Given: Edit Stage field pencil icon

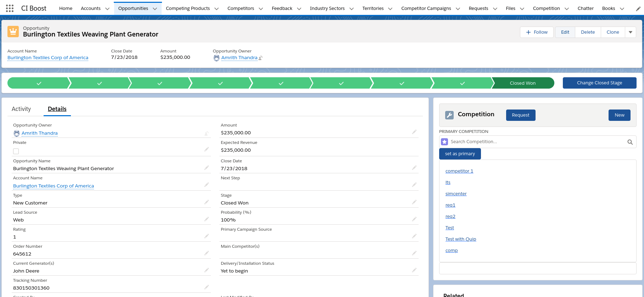Looking at the screenshot, I should coord(414,202).
